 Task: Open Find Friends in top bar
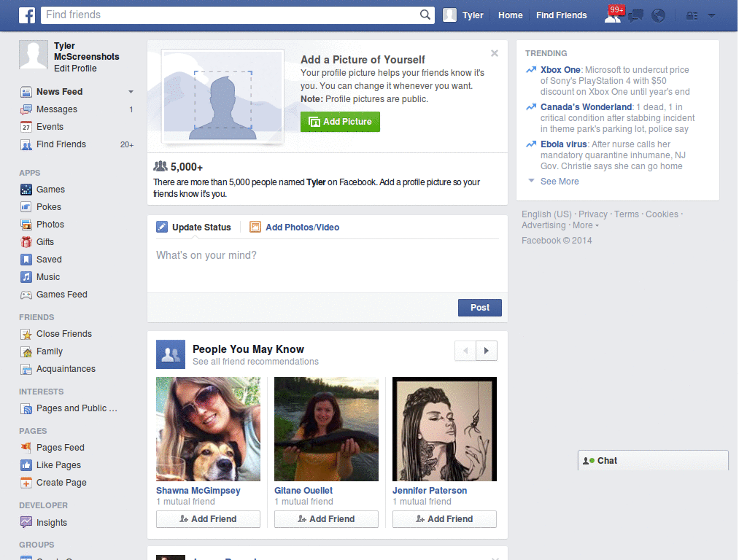point(561,15)
